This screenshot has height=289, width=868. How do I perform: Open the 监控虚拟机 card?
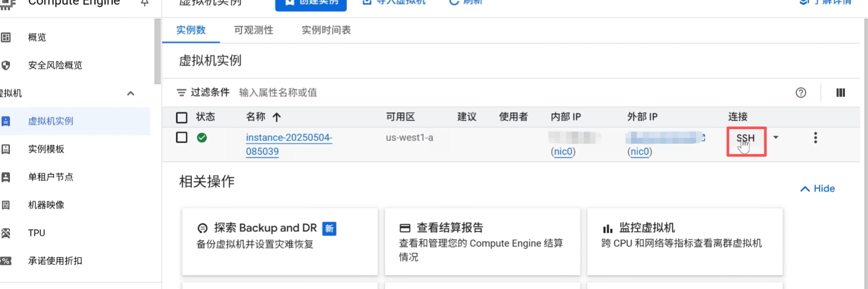click(685, 242)
